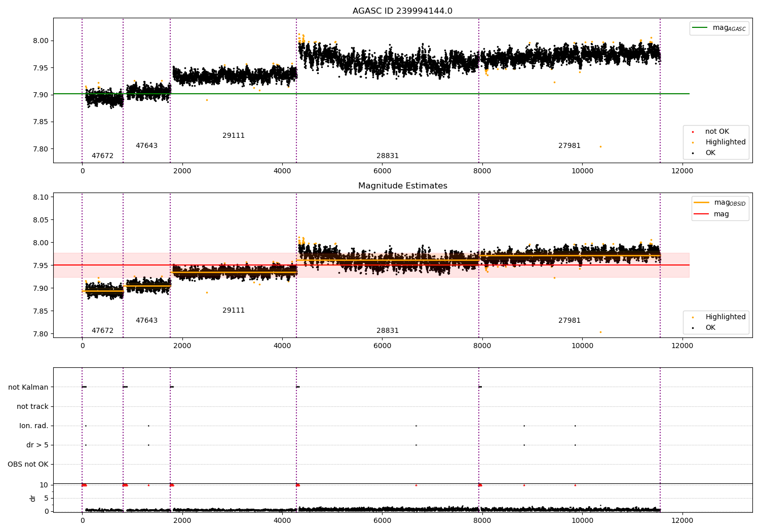The width and height of the screenshot is (760, 532).
Task: Click obsid label 29111 in Magnitude Estimates plot
Action: click(x=234, y=311)
